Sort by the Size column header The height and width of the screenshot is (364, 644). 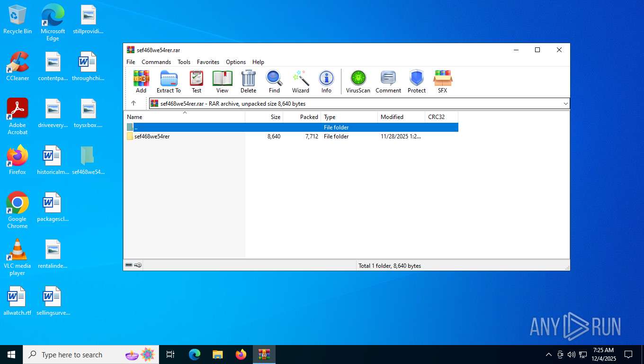(x=264, y=117)
